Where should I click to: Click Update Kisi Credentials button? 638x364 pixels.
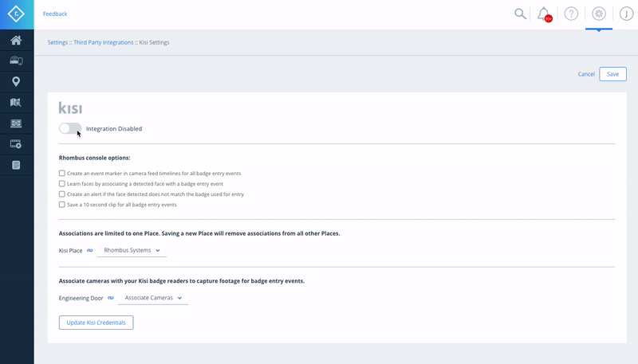pyautogui.click(x=96, y=323)
